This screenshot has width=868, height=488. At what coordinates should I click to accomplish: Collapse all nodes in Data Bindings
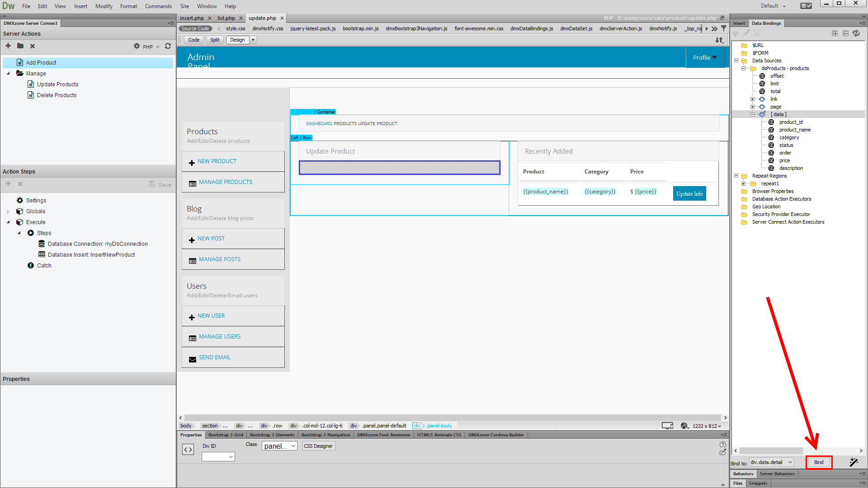[x=845, y=33]
